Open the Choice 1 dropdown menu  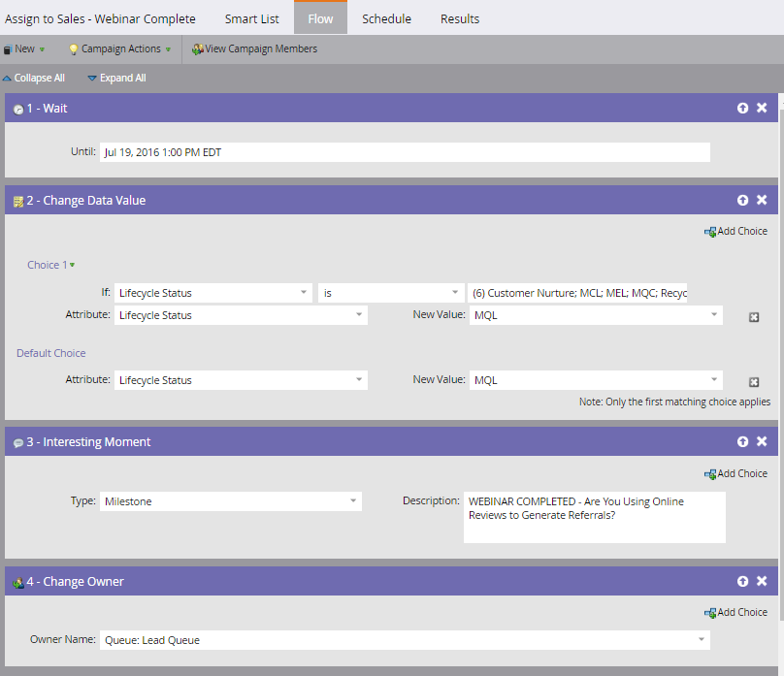coord(51,265)
